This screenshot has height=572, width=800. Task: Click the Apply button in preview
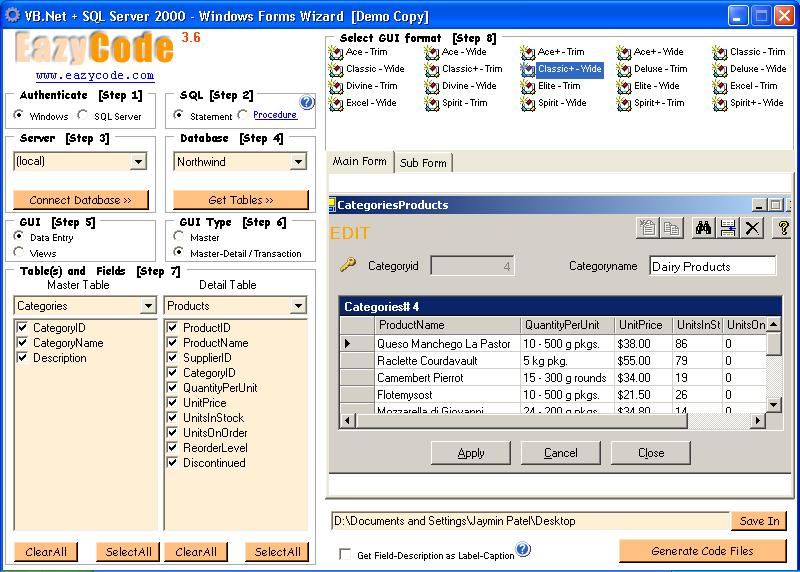tap(470, 453)
